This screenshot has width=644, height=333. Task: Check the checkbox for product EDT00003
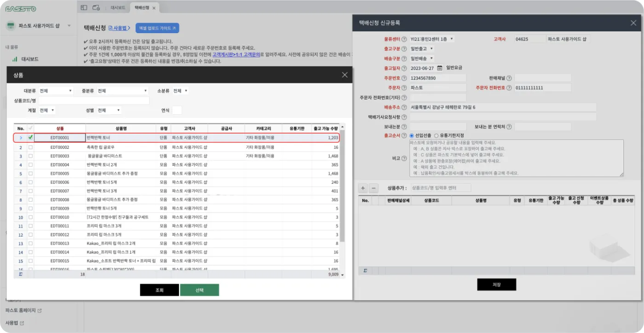[x=30, y=156]
